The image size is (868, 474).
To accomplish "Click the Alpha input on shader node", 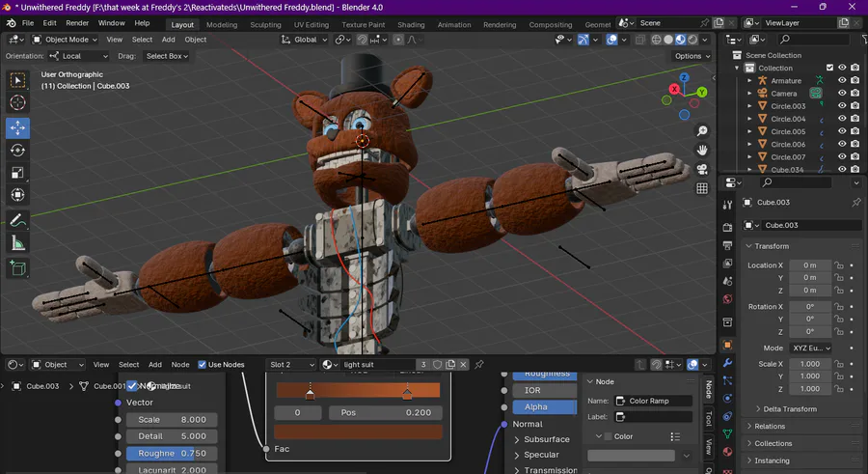I will [x=544, y=407].
